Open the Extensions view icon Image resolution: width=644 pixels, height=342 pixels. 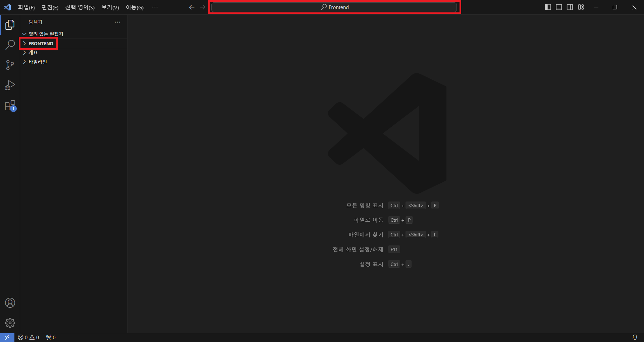pyautogui.click(x=10, y=106)
